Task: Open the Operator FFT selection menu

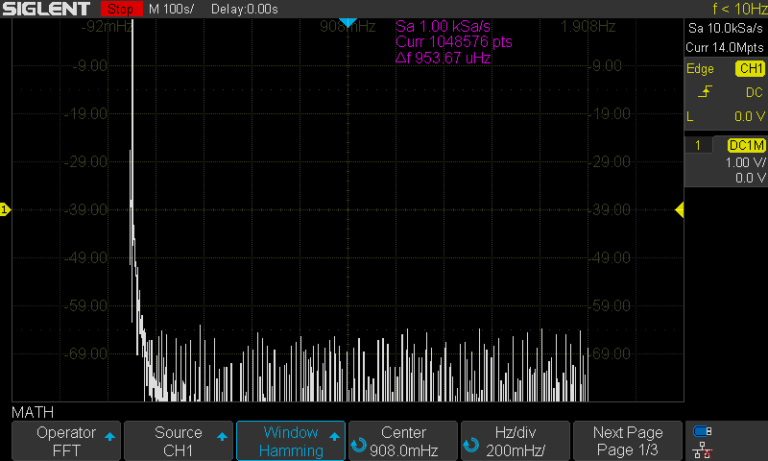Action: pos(65,441)
